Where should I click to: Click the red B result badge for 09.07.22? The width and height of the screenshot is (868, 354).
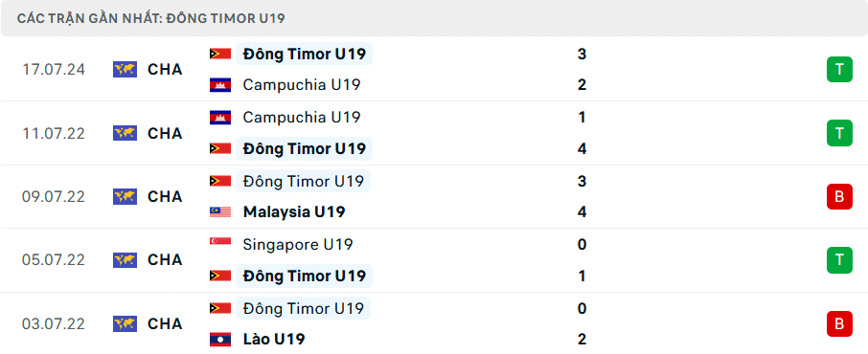point(840,196)
